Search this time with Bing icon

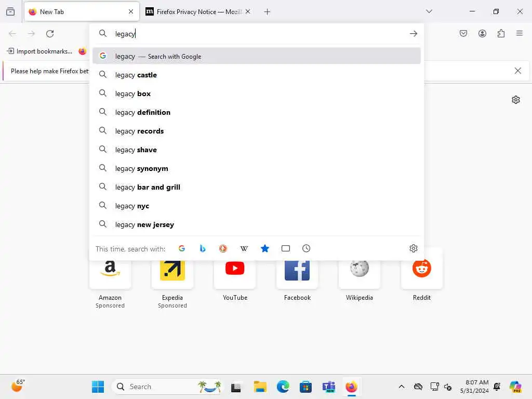[203, 249]
